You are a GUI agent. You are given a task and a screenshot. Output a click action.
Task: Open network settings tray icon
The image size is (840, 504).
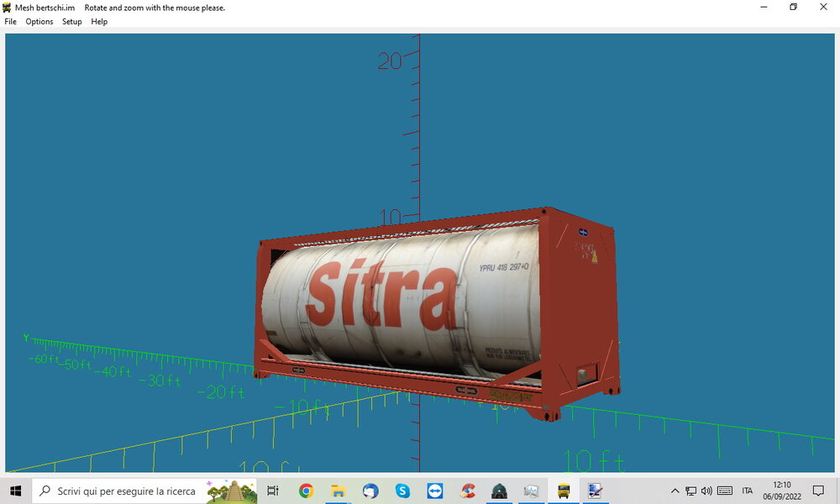(x=691, y=491)
